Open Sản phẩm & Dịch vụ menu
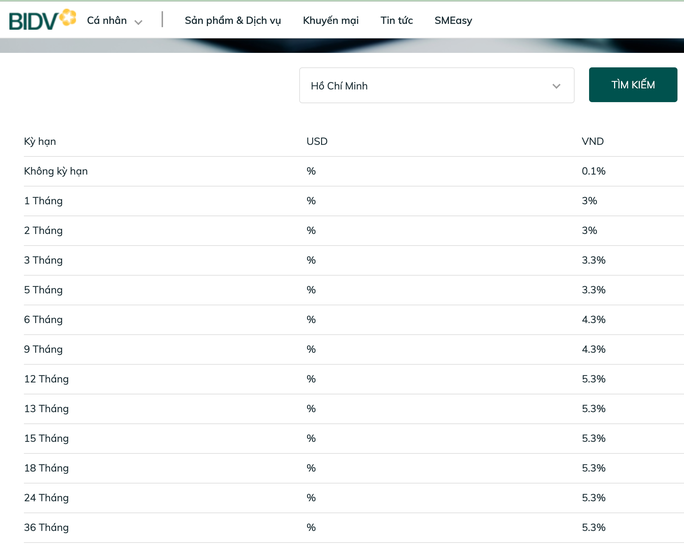 [x=233, y=20]
